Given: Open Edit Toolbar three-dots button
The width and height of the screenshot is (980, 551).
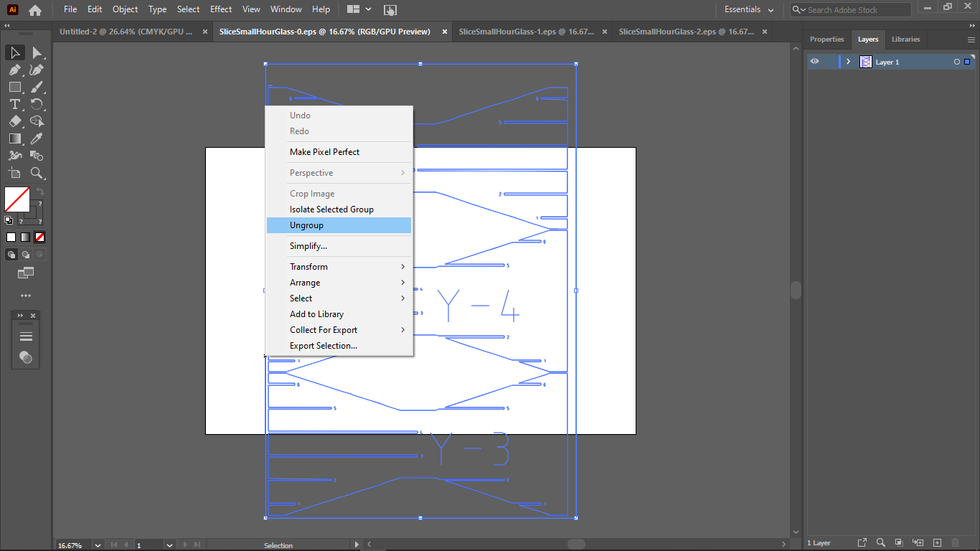Looking at the screenshot, I should click(26, 296).
